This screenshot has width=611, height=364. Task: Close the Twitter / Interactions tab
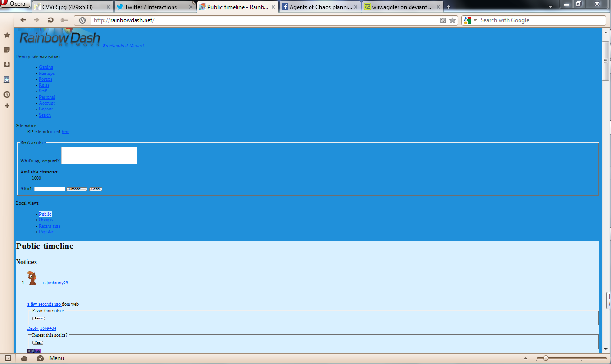click(191, 7)
